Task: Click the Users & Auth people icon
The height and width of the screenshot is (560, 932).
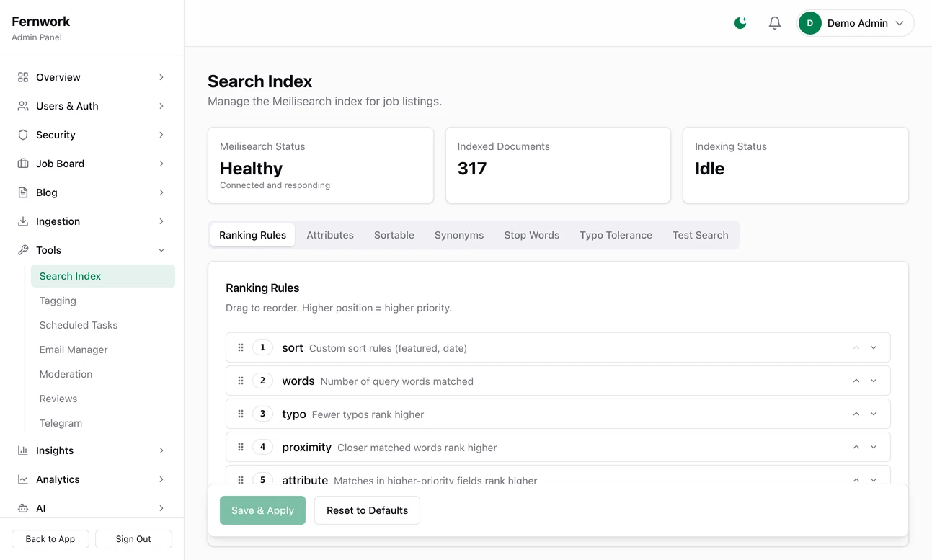Action: click(23, 106)
